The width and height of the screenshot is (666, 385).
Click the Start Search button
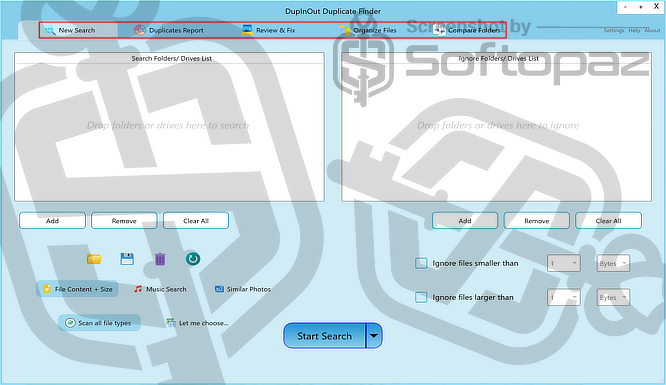325,336
